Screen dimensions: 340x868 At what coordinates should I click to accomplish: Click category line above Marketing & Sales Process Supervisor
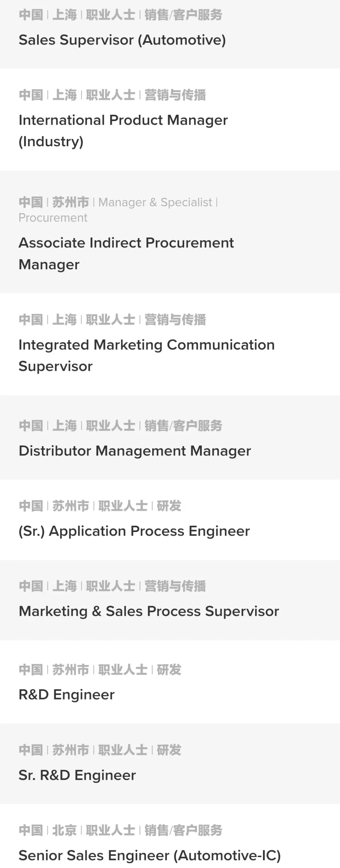click(x=112, y=586)
